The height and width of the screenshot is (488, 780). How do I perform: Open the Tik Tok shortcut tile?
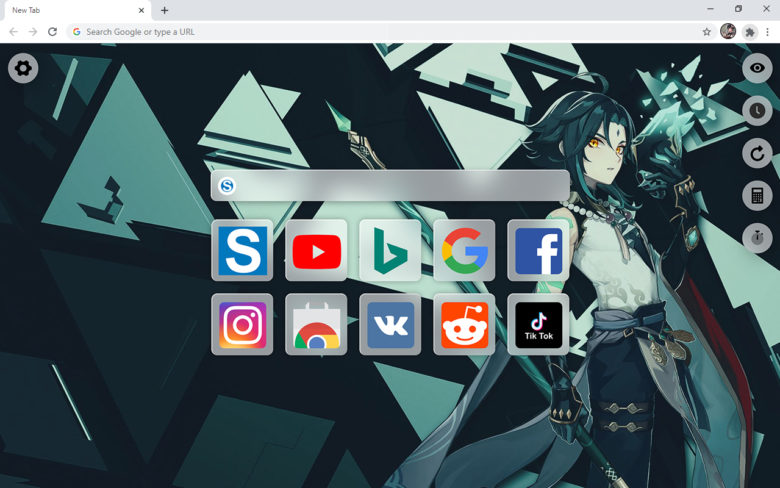(538, 324)
